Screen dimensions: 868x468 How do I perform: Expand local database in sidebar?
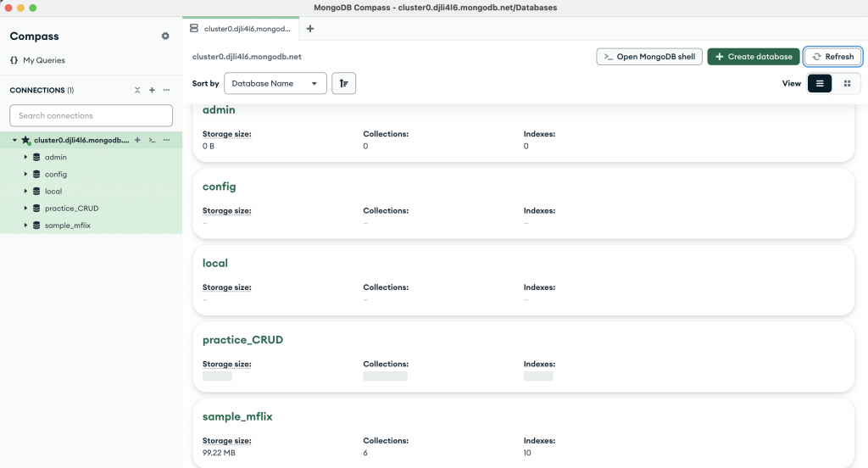point(25,192)
